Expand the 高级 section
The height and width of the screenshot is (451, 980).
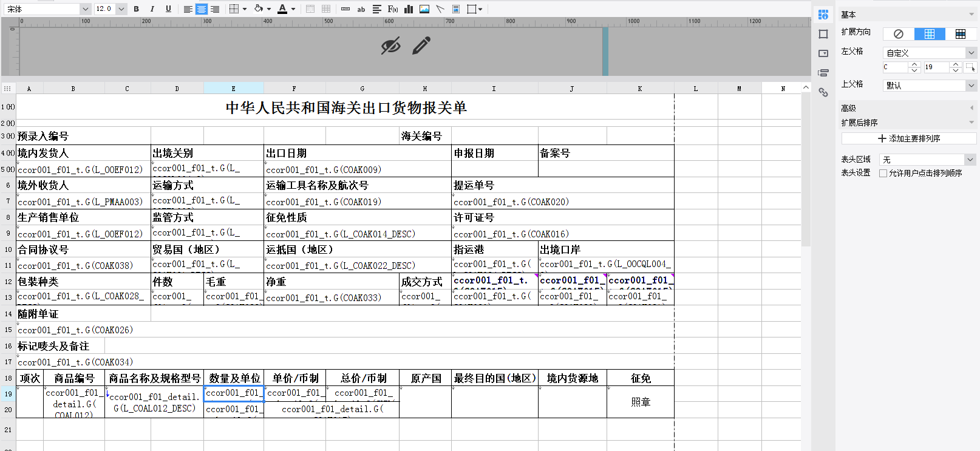[971, 108]
